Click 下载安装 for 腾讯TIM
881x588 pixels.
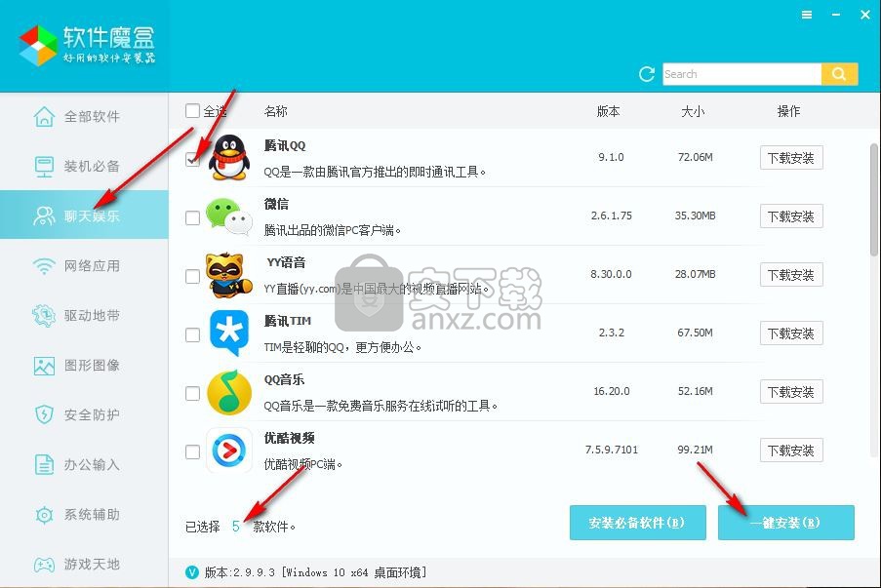coord(791,333)
